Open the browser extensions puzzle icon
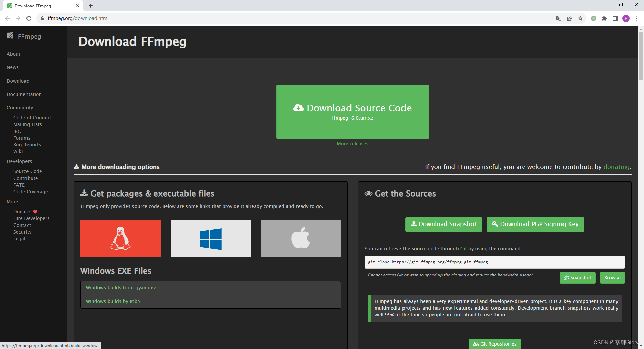 [x=605, y=18]
